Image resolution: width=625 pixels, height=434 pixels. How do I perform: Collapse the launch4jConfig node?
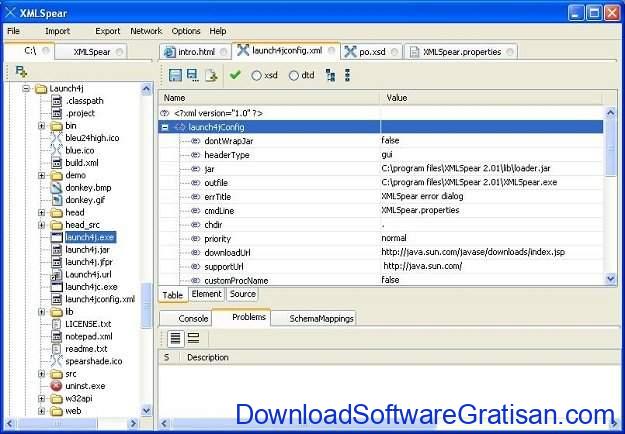(165, 127)
